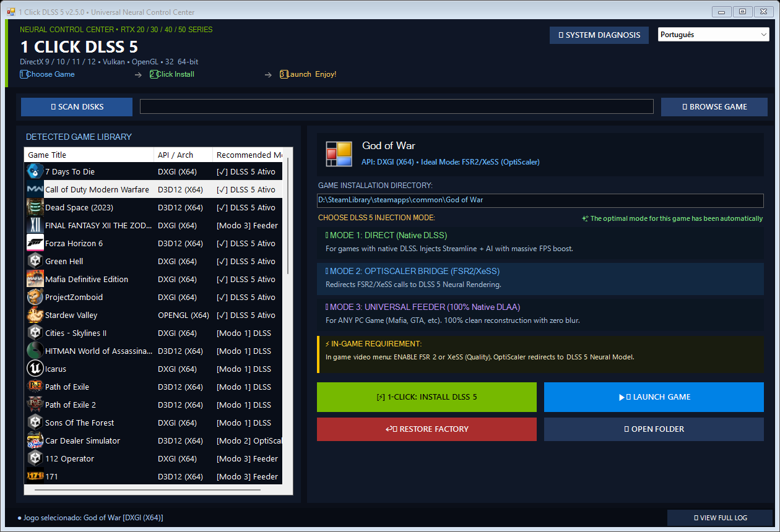The width and height of the screenshot is (780, 532).
Task: Open the View Full Log button
Action: [x=720, y=518]
